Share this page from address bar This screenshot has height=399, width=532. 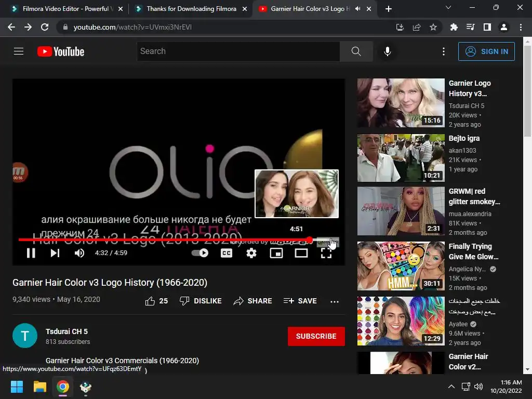pos(417,27)
